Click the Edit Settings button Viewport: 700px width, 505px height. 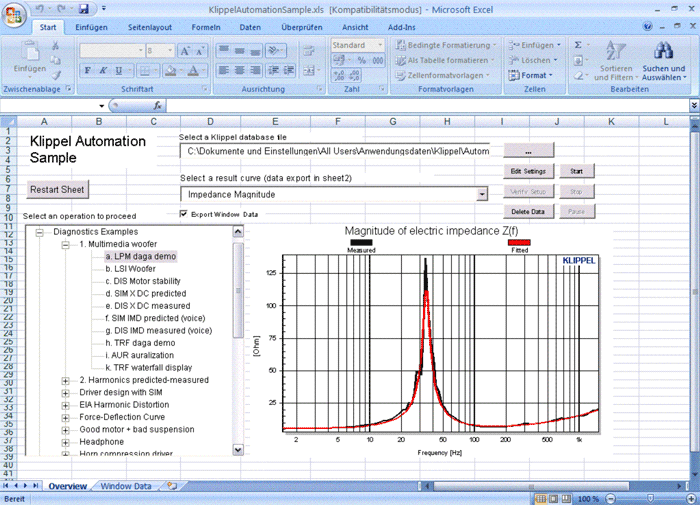coord(528,171)
